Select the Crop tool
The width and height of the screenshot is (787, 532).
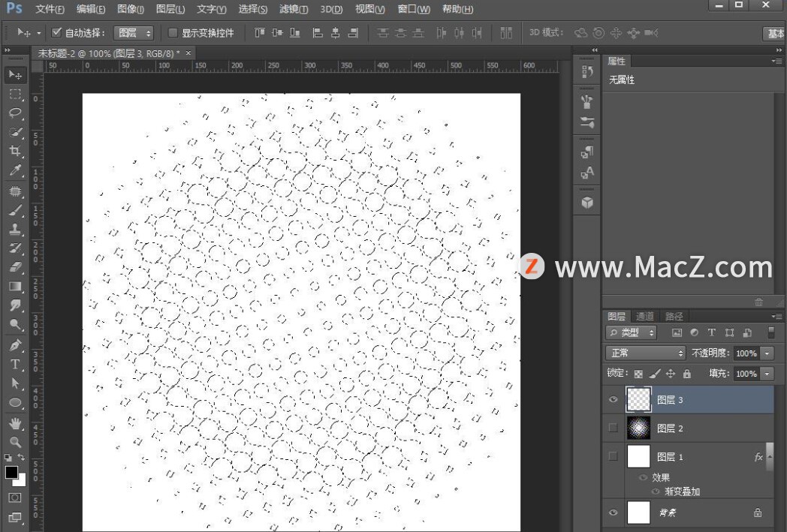[x=15, y=151]
